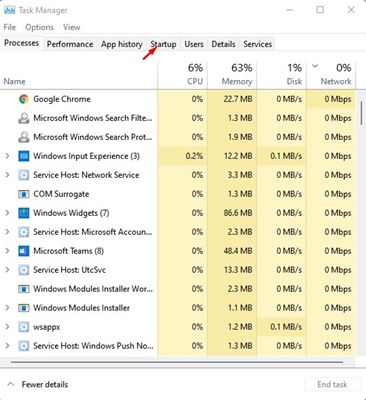
Task: Click the wsappx process icon
Action: [24, 327]
